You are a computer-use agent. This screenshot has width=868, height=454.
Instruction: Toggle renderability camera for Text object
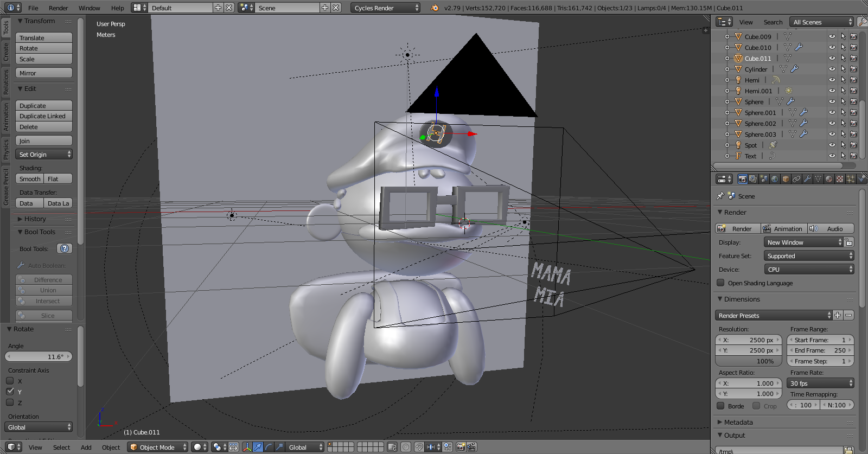853,156
